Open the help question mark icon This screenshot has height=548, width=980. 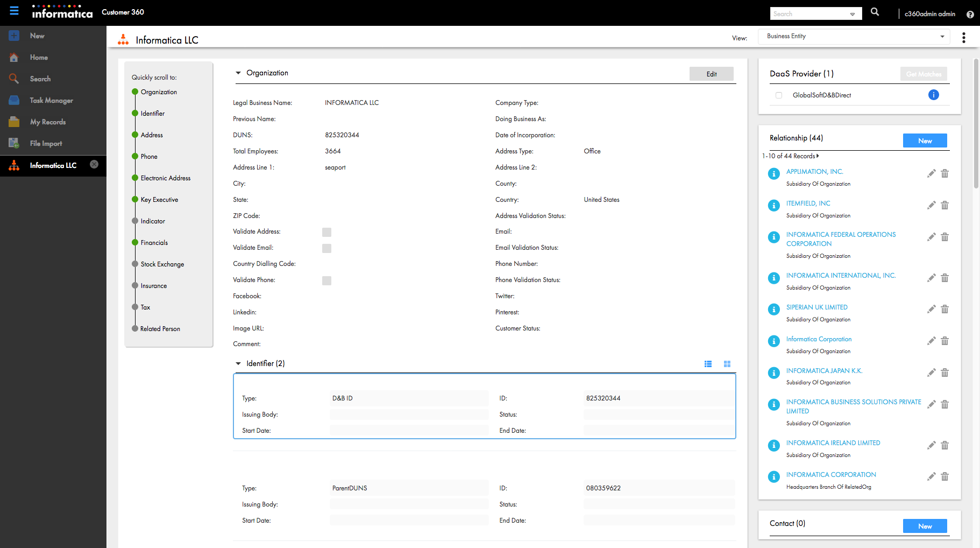click(970, 15)
